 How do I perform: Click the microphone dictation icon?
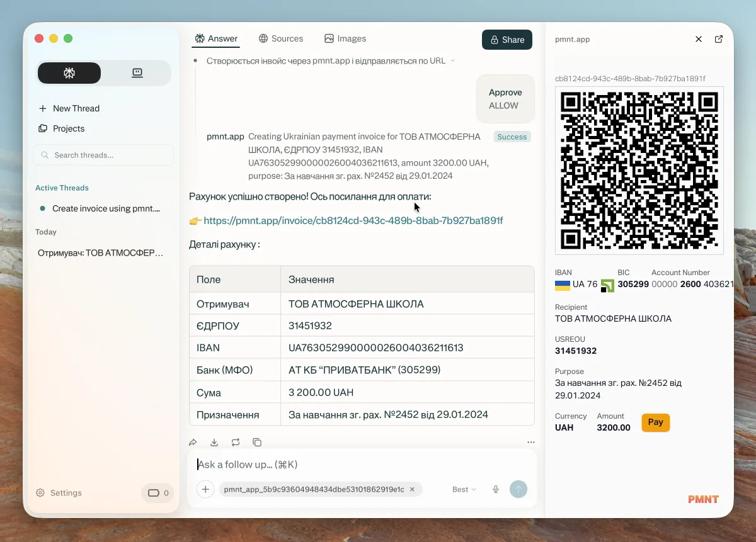496,489
